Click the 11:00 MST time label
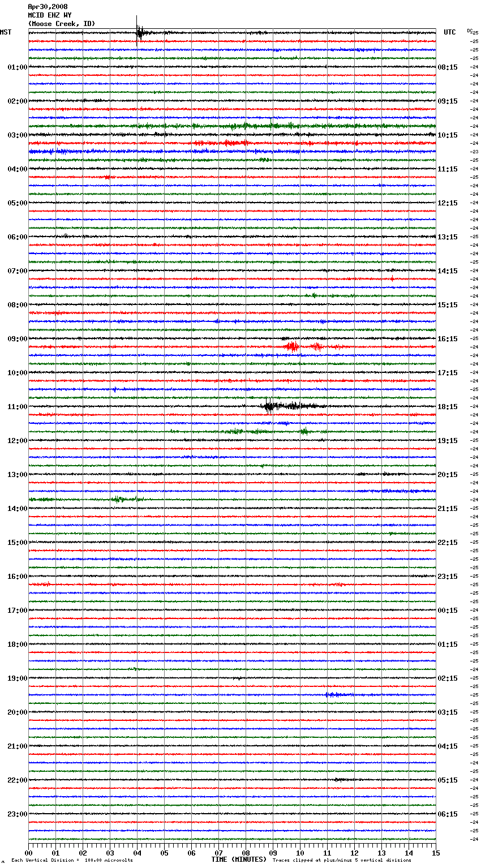Image resolution: width=481 pixels, height=868 pixels. coord(18,407)
